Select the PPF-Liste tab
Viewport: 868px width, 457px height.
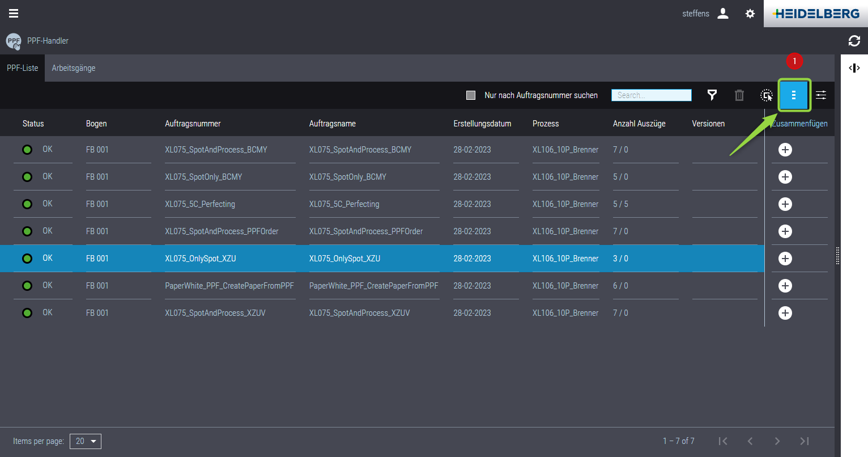[23, 68]
